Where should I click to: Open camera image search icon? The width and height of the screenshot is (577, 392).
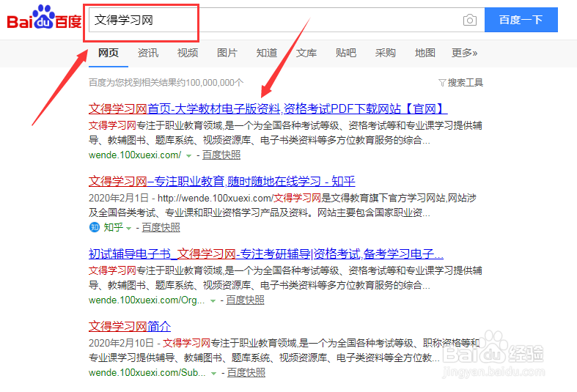469,20
